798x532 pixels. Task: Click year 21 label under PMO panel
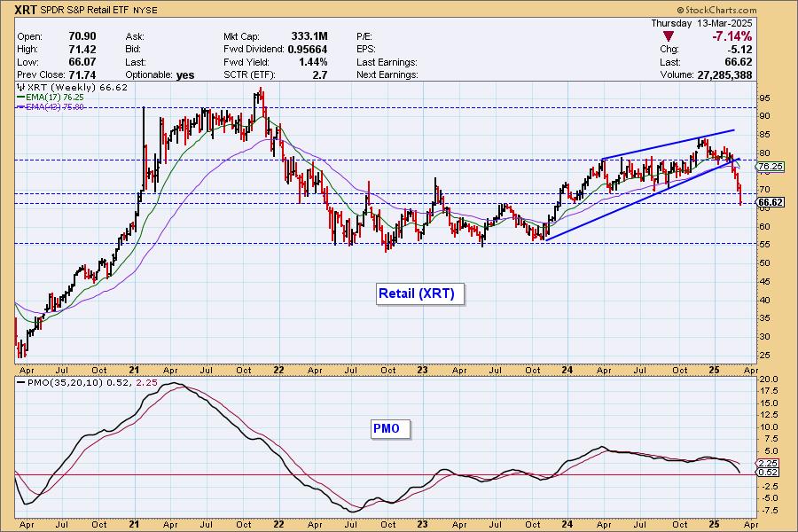tap(135, 524)
